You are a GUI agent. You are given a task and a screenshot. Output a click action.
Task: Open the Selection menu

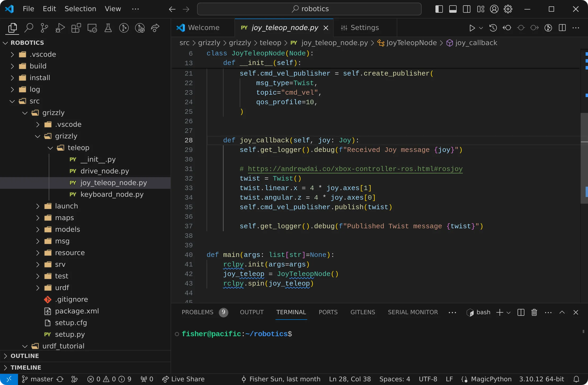click(80, 8)
